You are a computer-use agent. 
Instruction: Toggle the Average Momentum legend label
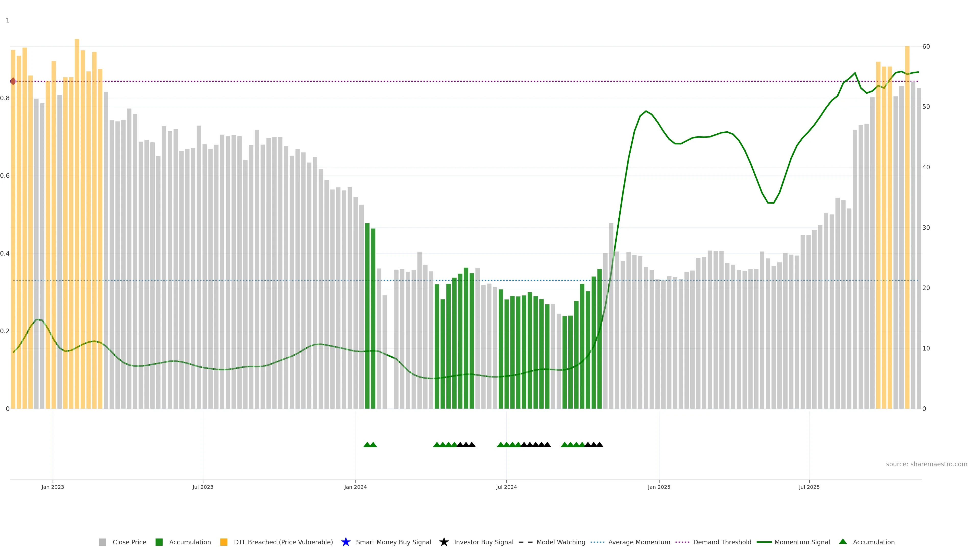tap(639, 542)
